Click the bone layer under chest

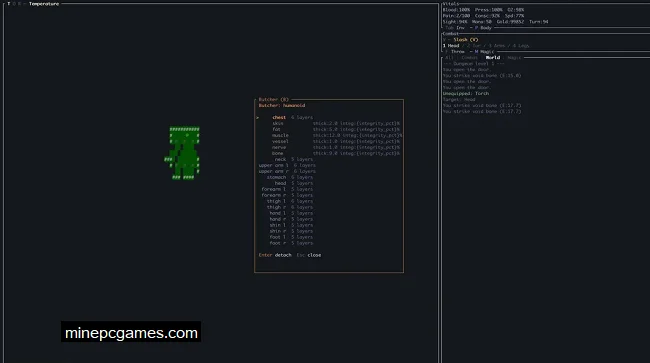tap(336, 153)
